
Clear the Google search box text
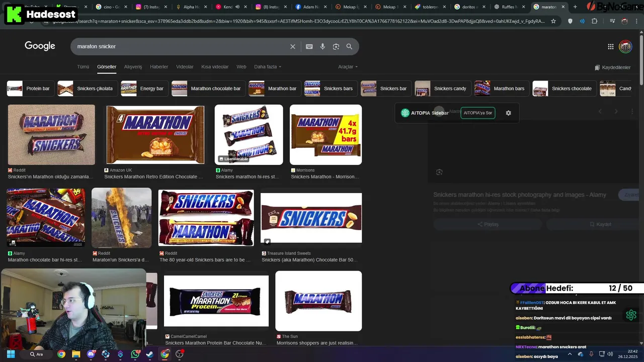(x=293, y=46)
